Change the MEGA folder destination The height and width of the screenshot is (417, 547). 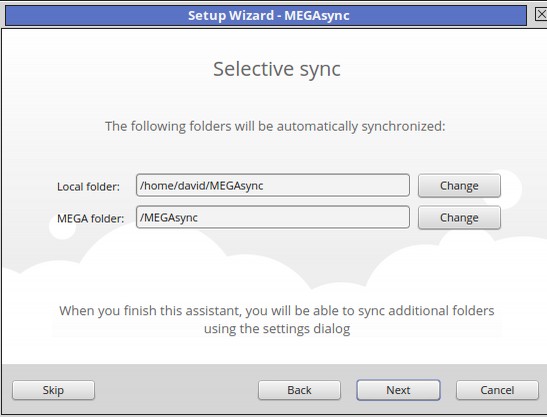point(459,217)
